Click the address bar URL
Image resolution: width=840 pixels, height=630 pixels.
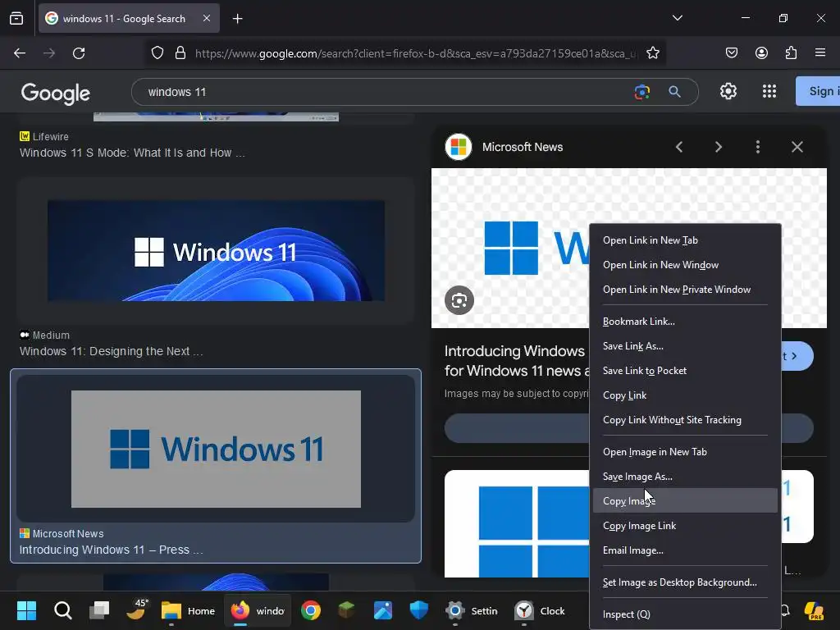[415, 53]
